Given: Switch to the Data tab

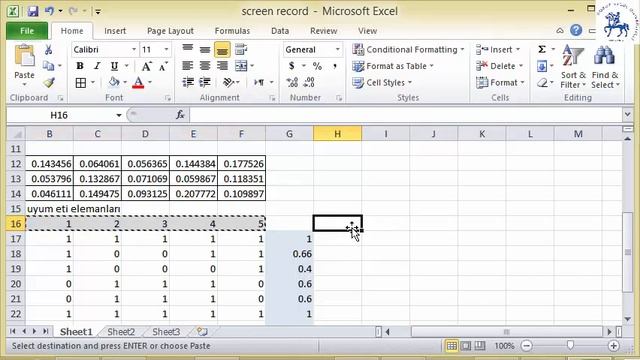Looking at the screenshot, I should [280, 31].
